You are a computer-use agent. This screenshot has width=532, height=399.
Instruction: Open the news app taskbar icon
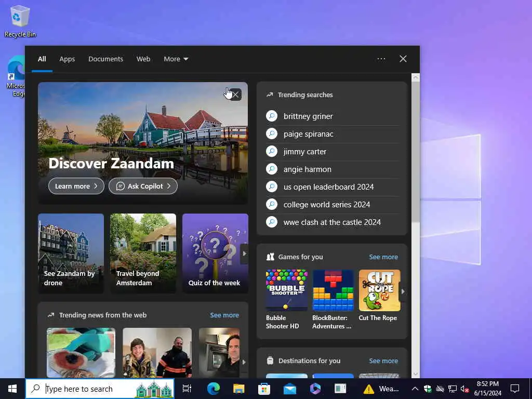point(340,389)
